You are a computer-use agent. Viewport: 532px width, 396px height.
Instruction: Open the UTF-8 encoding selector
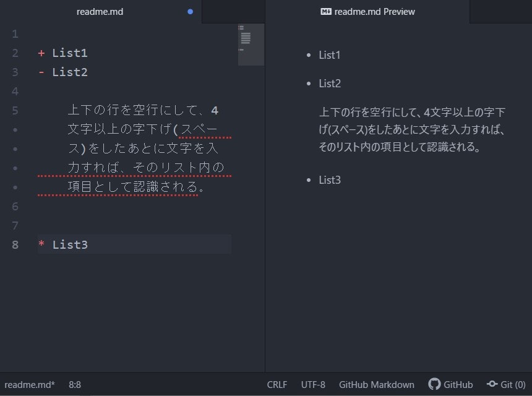(312, 385)
